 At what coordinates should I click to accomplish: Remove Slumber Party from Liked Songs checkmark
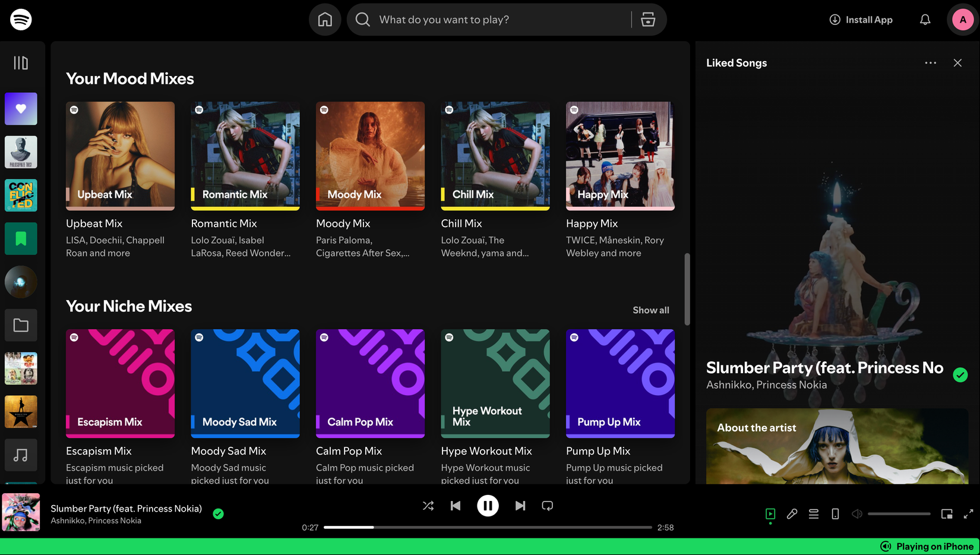(x=218, y=513)
